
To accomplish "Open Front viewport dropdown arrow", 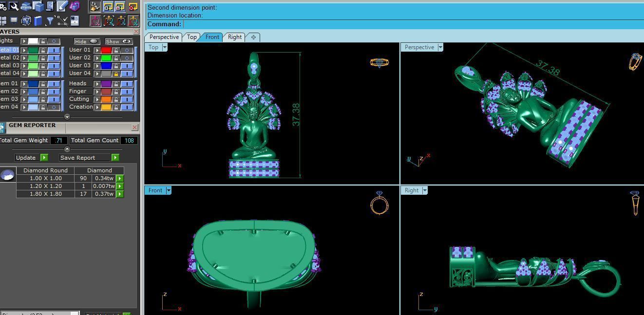I will point(169,190).
